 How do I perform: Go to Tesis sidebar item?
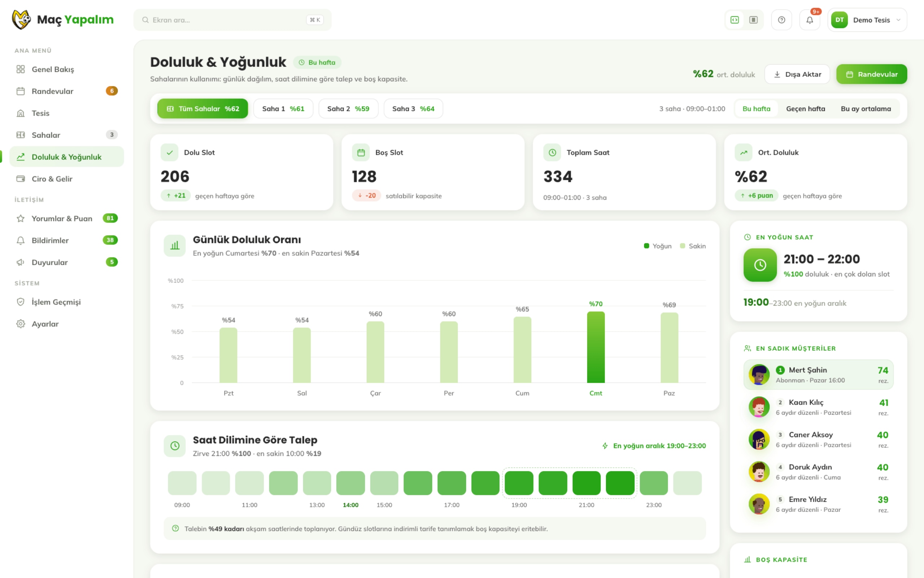tap(67, 113)
